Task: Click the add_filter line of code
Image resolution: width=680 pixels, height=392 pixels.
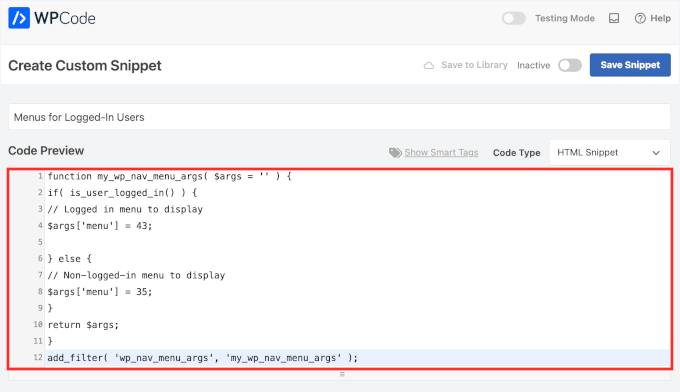Action: (203, 358)
